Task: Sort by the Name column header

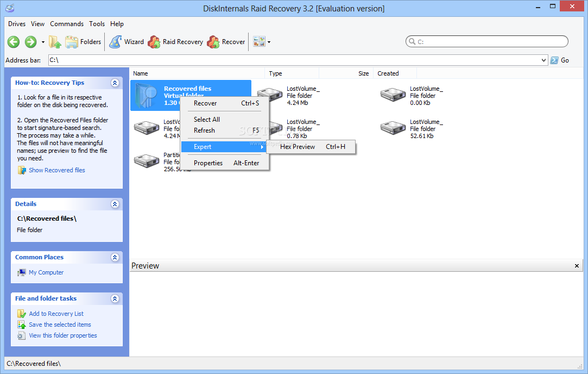Action: 197,73
